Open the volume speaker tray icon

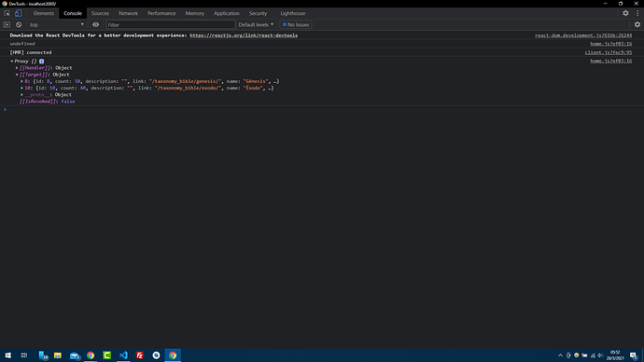pos(600,355)
